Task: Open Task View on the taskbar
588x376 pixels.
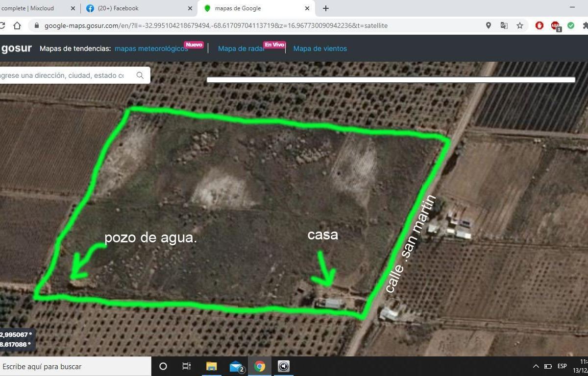Action: tap(187, 366)
